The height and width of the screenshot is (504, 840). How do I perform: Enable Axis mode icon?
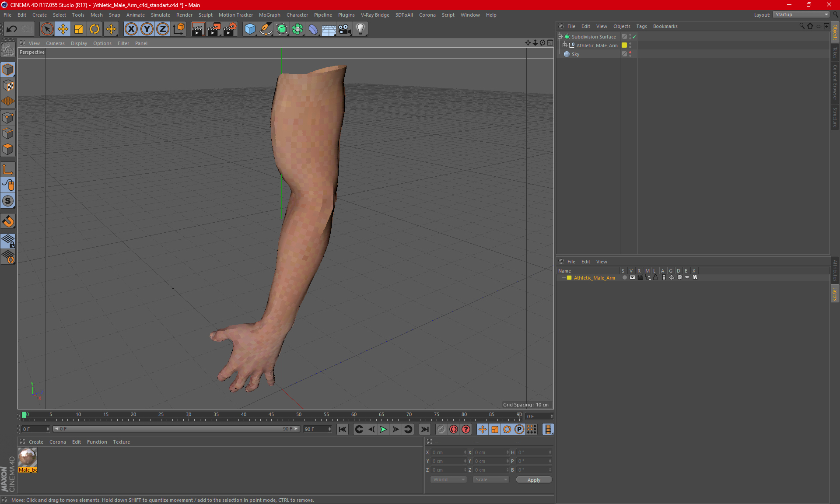click(x=8, y=169)
